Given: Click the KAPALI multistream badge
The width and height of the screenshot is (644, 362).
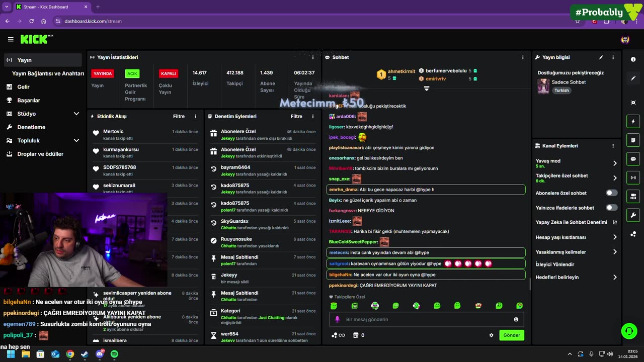Looking at the screenshot, I should click(168, 73).
